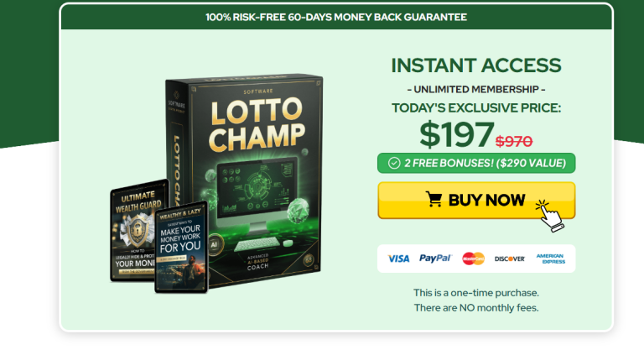
Task: Select the American Express logo
Action: pyautogui.click(x=550, y=259)
